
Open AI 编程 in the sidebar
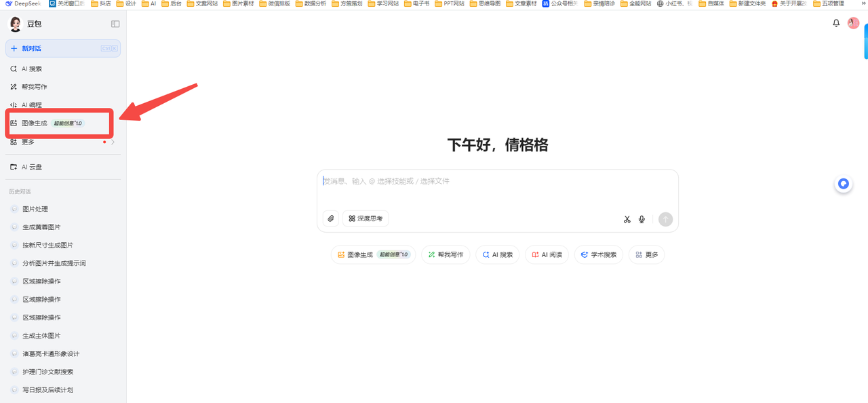(x=62, y=104)
